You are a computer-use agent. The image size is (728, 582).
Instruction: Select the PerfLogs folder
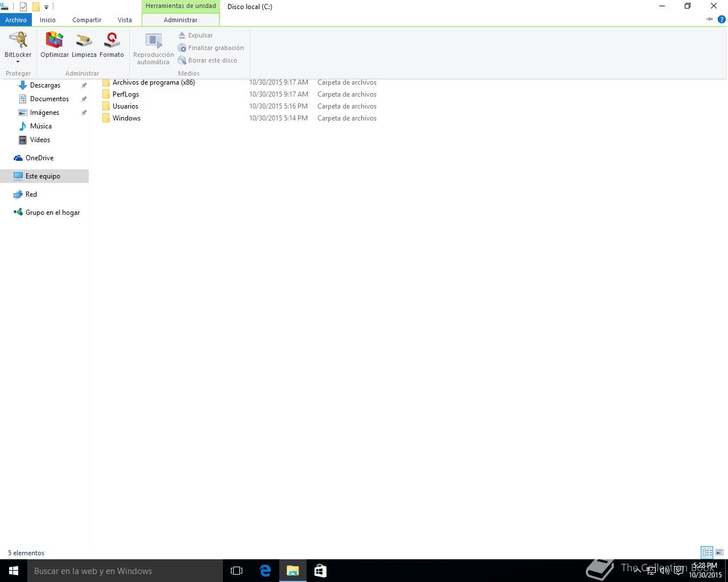[x=126, y=94]
